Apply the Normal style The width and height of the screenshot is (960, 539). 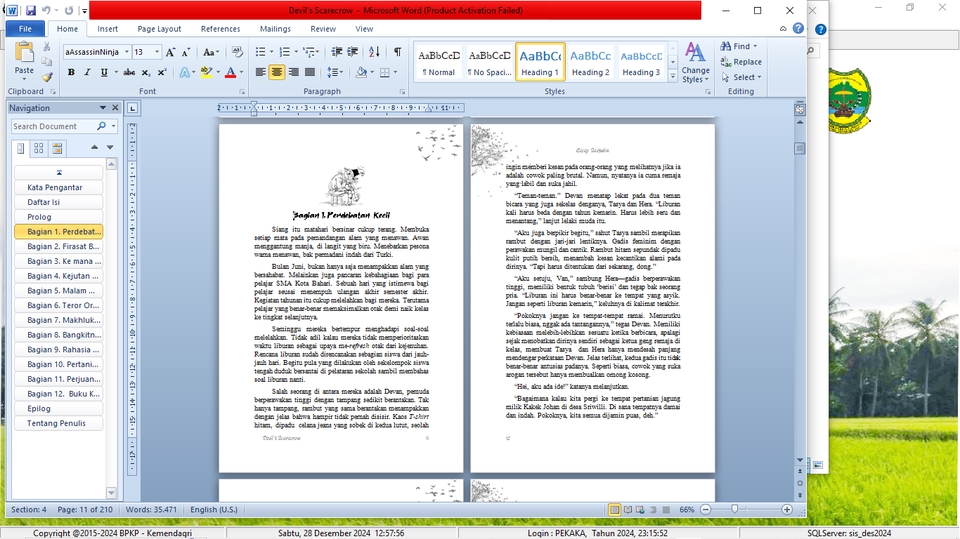pyautogui.click(x=439, y=62)
